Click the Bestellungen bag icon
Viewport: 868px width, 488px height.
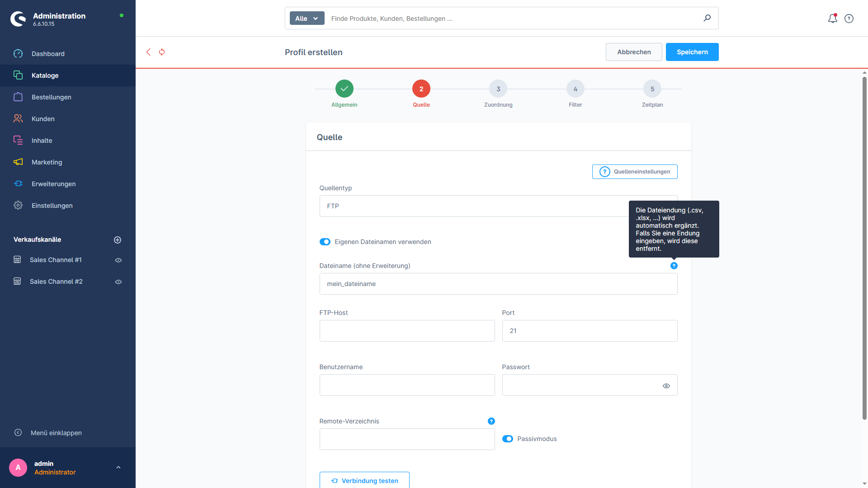click(18, 97)
